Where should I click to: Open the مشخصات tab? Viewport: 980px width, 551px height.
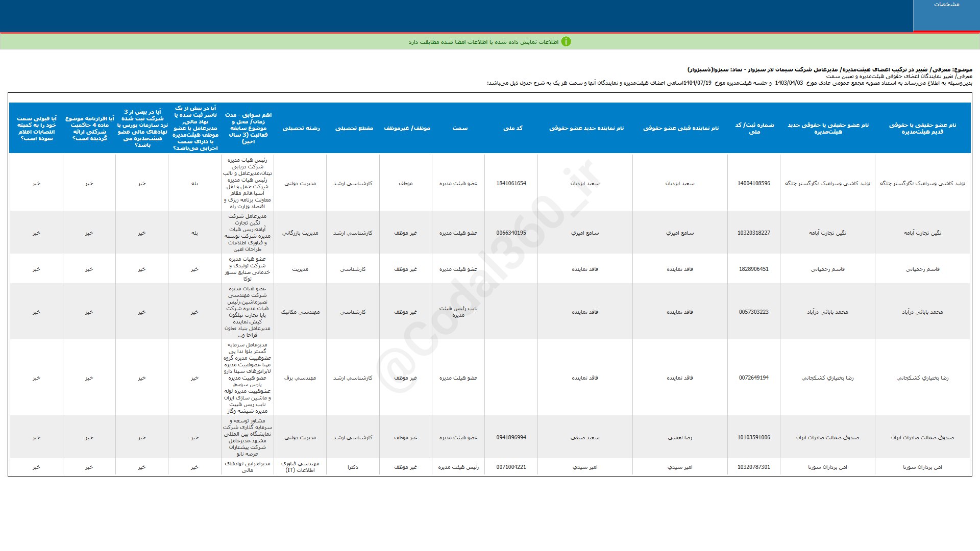[946, 5]
